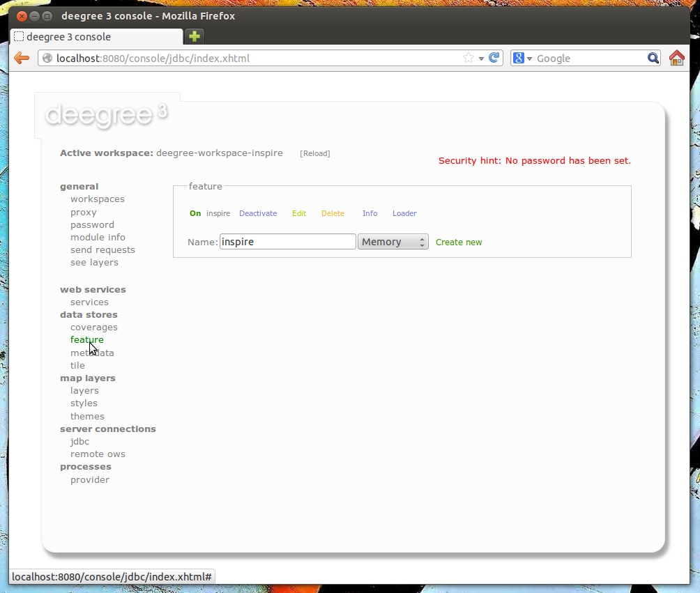The image size is (700, 593).
Task: Select feature under data stores
Action: pos(86,340)
